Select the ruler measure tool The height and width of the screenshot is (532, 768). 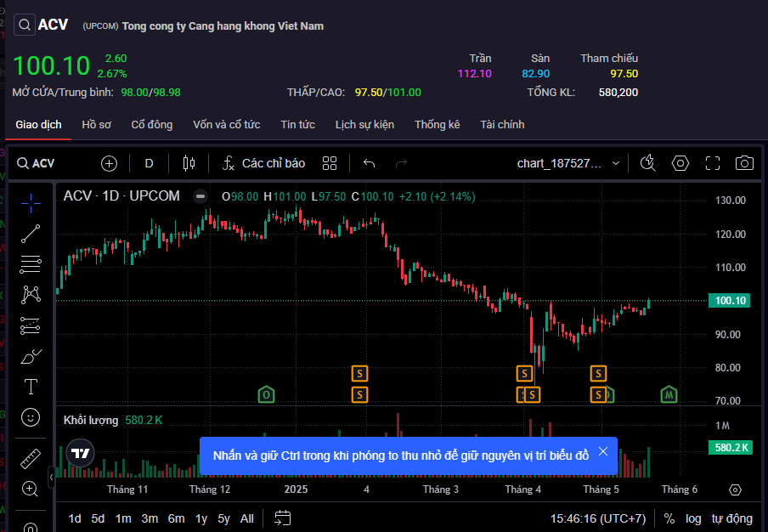coord(31,459)
